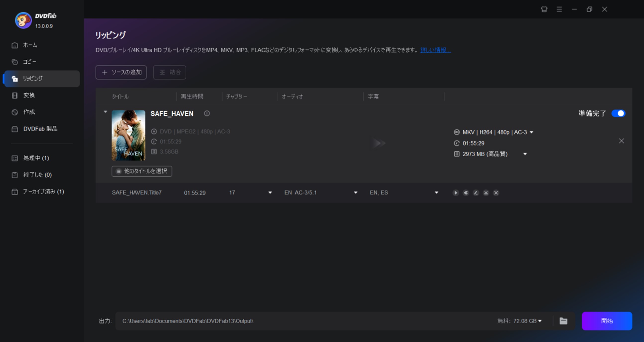Open the video edit pencil icon for Title7
The image size is (644, 342).
[x=476, y=193]
